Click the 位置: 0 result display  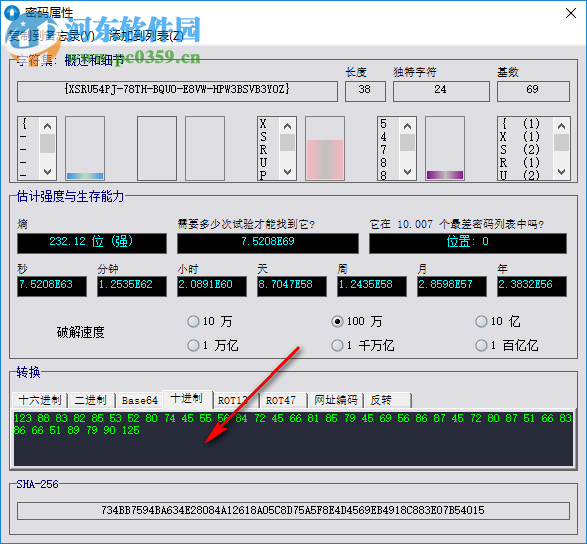[x=468, y=243]
